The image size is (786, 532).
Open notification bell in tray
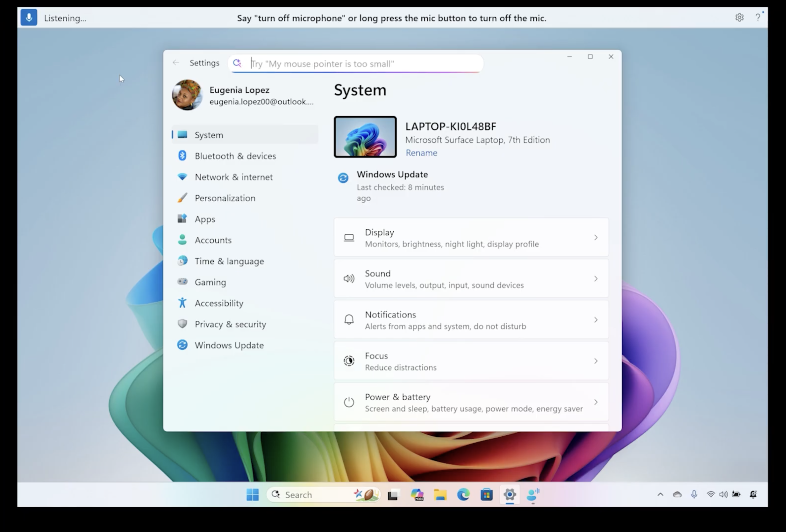coord(753,494)
